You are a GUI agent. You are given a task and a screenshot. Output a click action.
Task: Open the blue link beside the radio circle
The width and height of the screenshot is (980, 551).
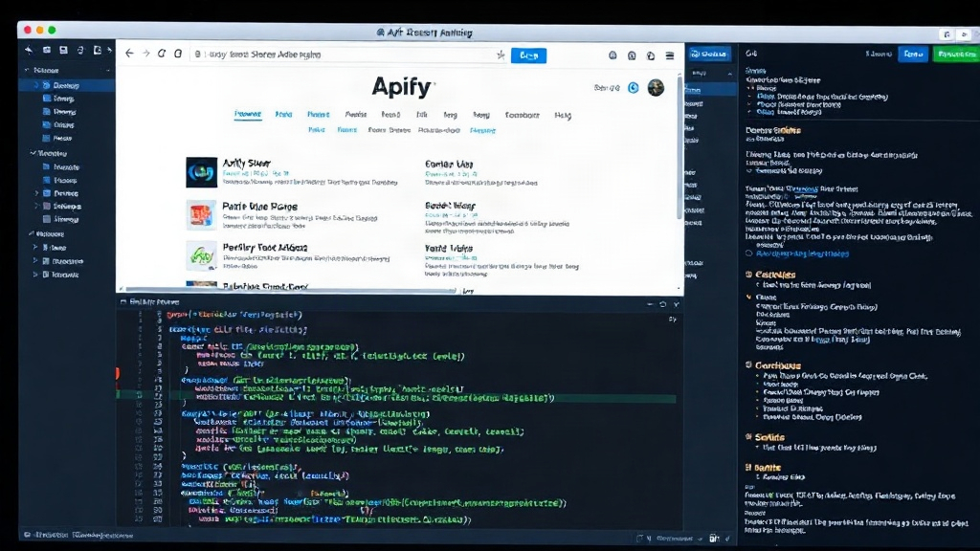[x=803, y=253]
